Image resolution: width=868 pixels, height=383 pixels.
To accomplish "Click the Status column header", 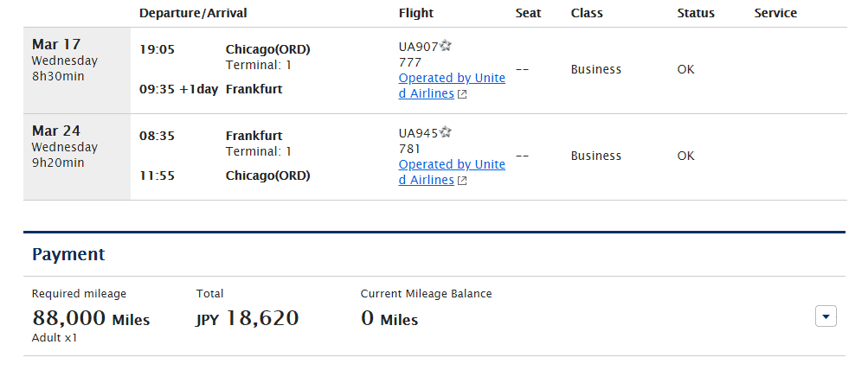I will point(696,13).
